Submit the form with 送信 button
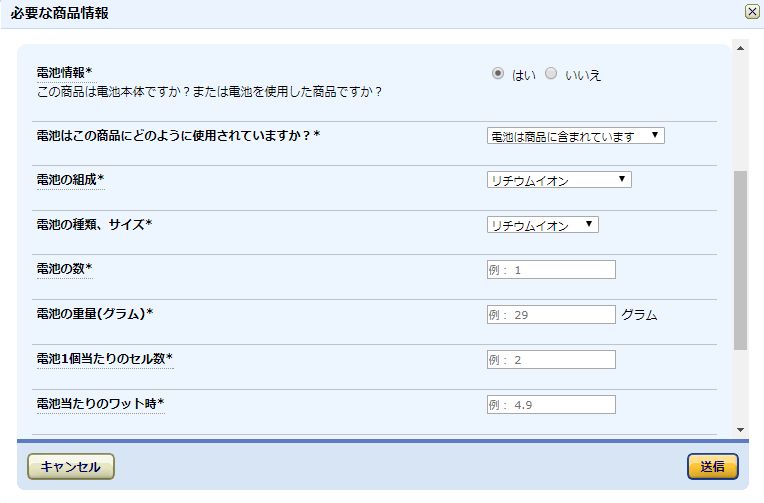Image resolution: width=764 pixels, height=503 pixels. click(x=713, y=466)
